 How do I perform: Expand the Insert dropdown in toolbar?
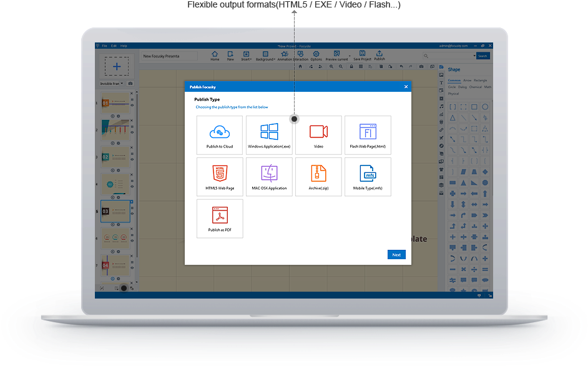point(246,56)
